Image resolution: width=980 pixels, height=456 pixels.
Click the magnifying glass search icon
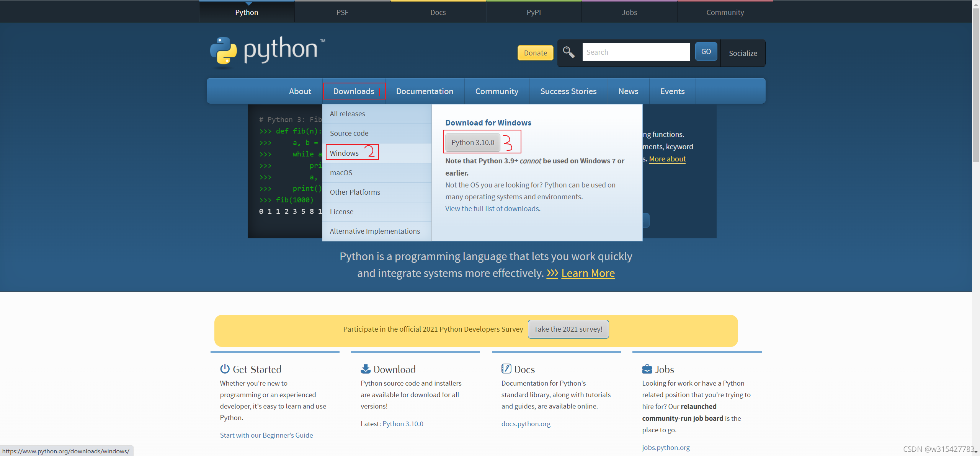tap(568, 52)
